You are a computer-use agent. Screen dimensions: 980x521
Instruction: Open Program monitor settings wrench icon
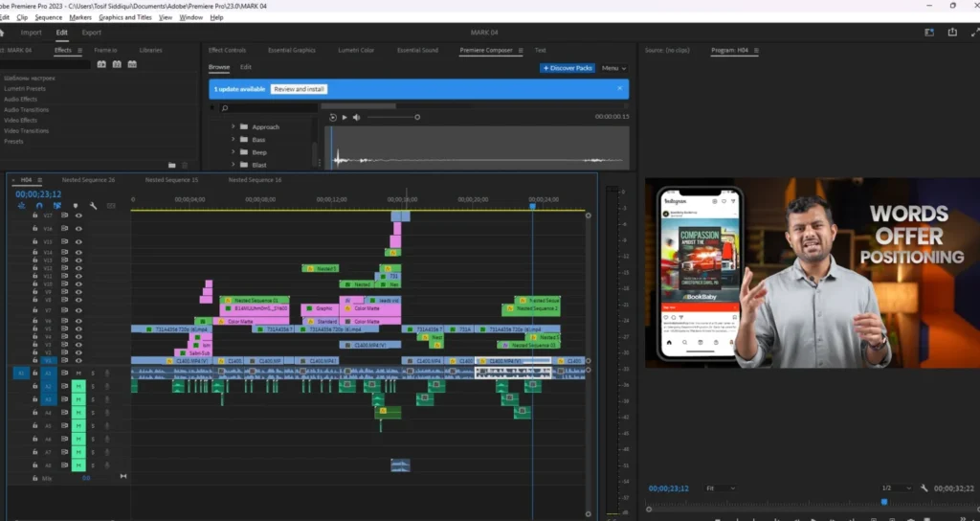tap(923, 488)
